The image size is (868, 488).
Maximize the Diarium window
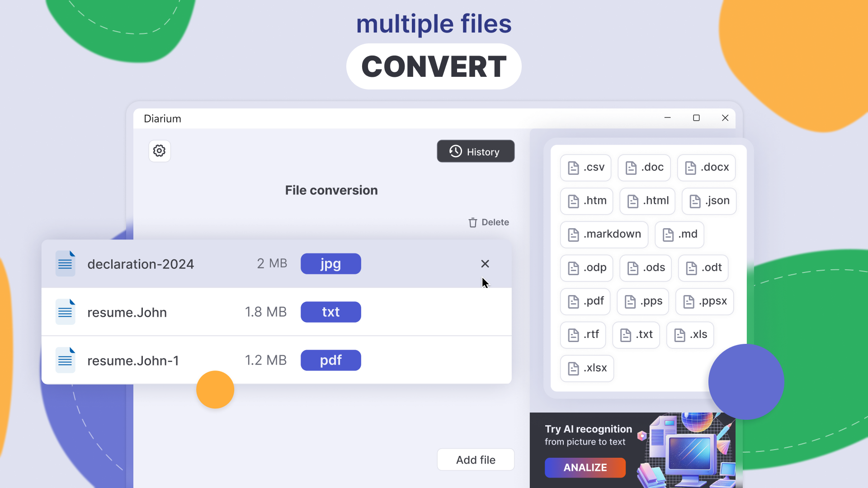pyautogui.click(x=696, y=118)
